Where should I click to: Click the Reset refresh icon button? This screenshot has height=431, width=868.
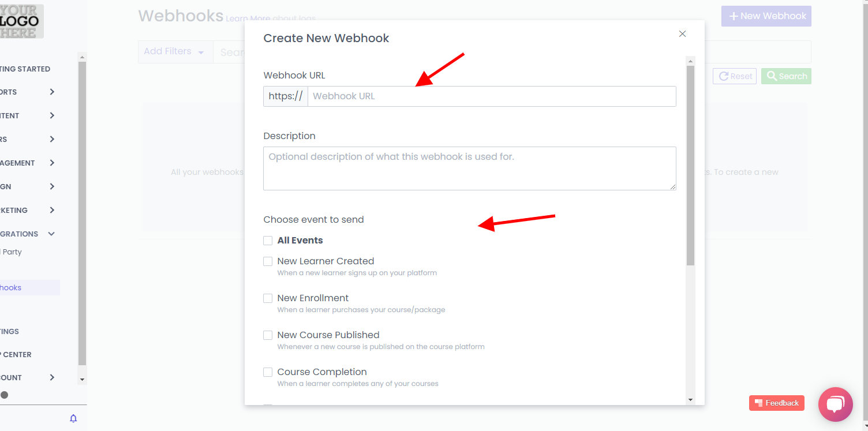734,76
